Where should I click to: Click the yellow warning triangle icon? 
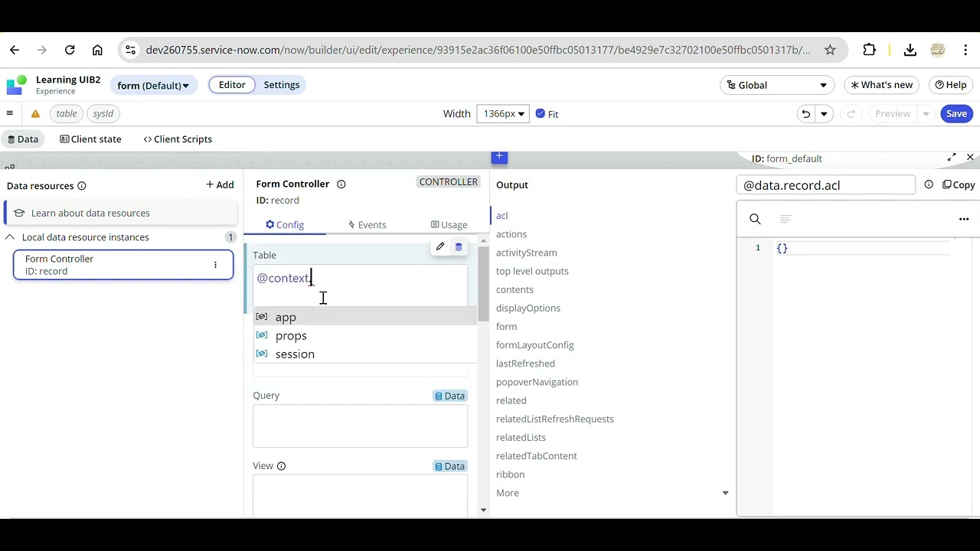(35, 114)
